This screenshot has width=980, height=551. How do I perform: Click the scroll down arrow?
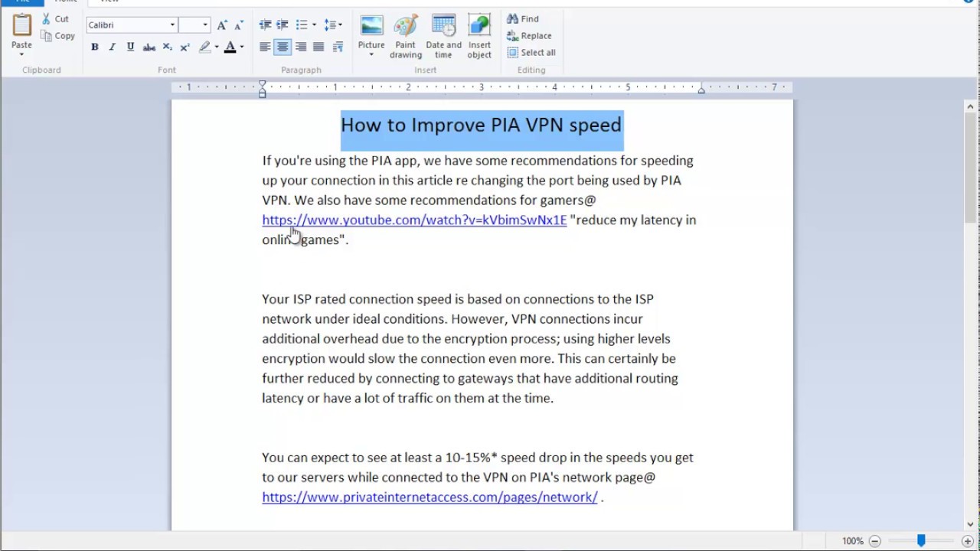(971, 525)
